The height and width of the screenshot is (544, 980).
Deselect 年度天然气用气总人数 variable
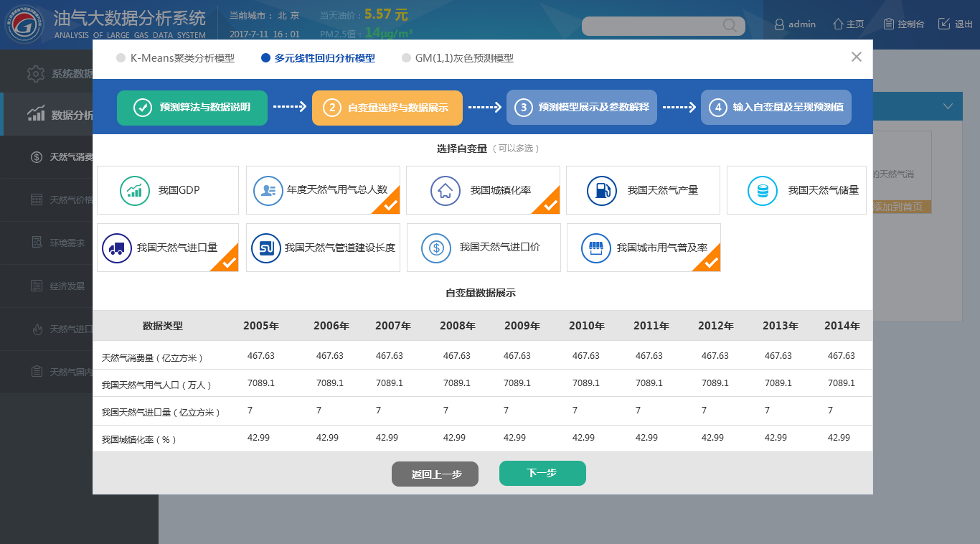[323, 190]
